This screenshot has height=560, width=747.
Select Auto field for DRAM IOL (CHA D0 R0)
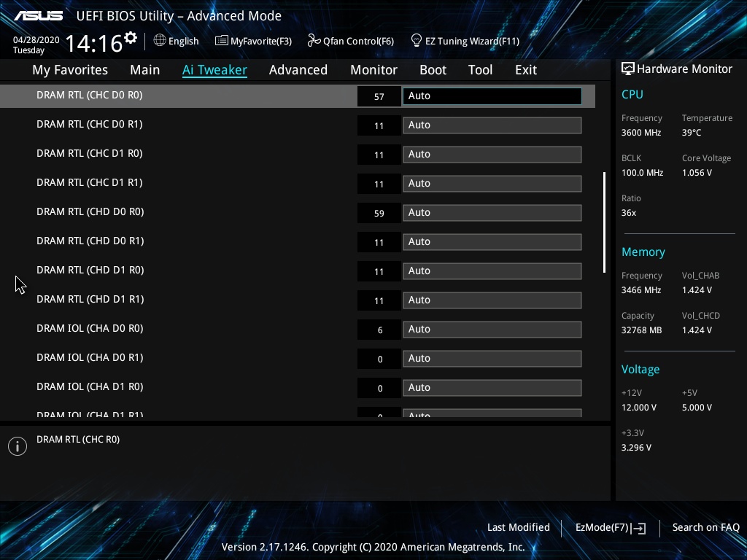pos(492,329)
